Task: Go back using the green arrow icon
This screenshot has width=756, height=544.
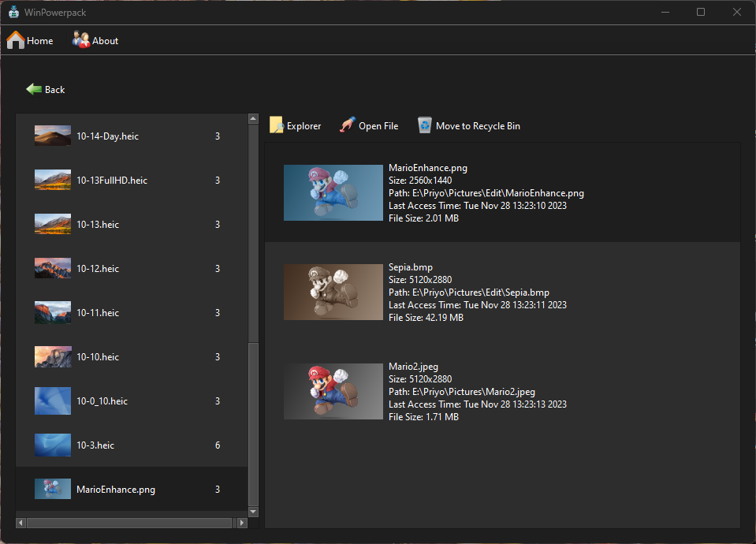Action: pos(34,89)
